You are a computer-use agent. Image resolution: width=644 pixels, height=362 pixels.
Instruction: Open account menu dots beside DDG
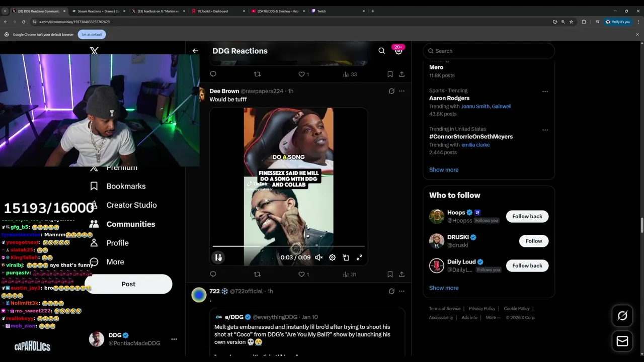pyautogui.click(x=174, y=339)
